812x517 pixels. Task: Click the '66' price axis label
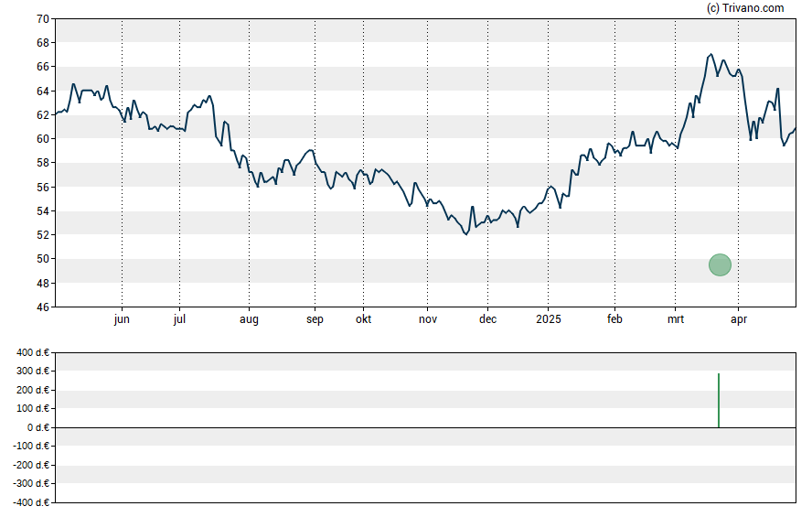pyautogui.click(x=43, y=67)
